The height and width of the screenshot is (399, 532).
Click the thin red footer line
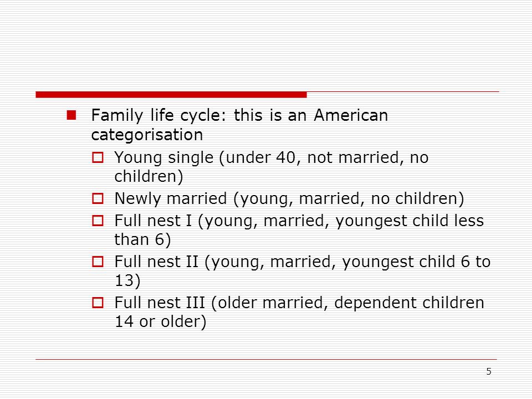pyautogui.click(x=267, y=359)
